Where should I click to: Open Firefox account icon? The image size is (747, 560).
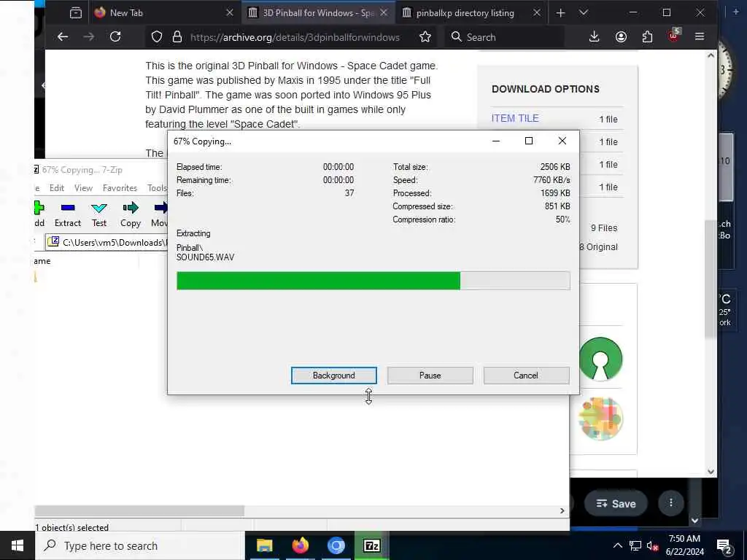click(621, 36)
